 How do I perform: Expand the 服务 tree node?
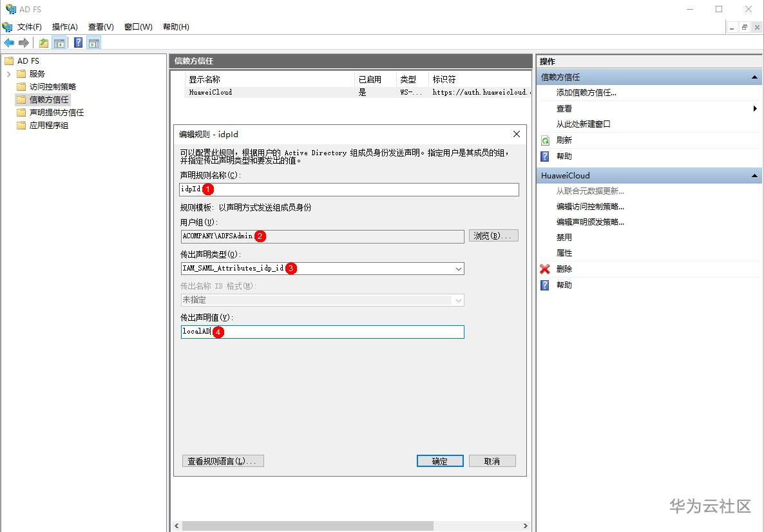coord(9,74)
